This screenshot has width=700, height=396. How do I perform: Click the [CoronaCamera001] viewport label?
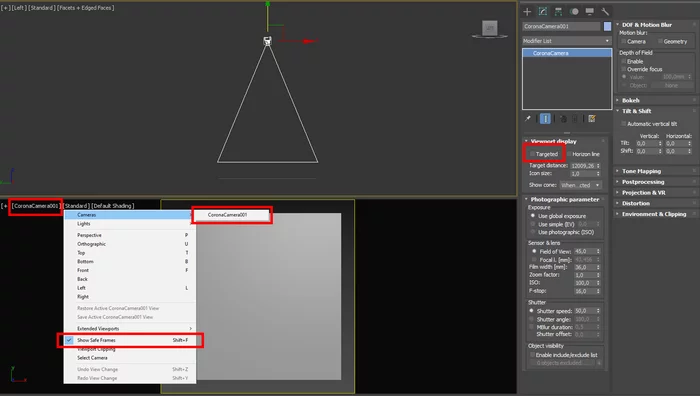[35, 206]
